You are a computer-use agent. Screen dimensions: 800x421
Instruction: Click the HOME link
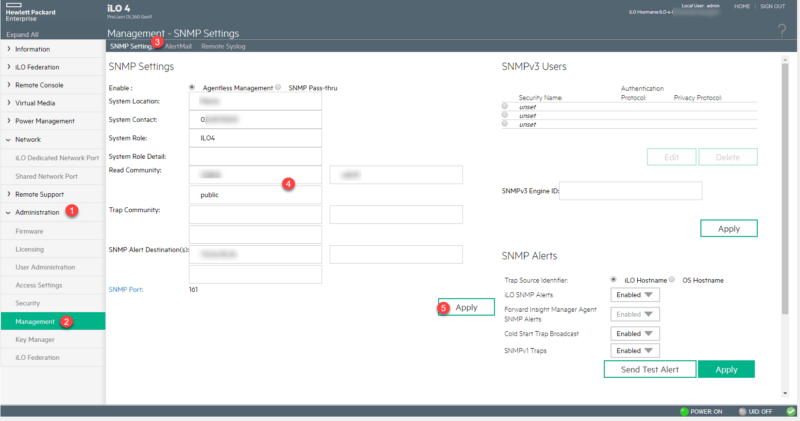(x=742, y=7)
